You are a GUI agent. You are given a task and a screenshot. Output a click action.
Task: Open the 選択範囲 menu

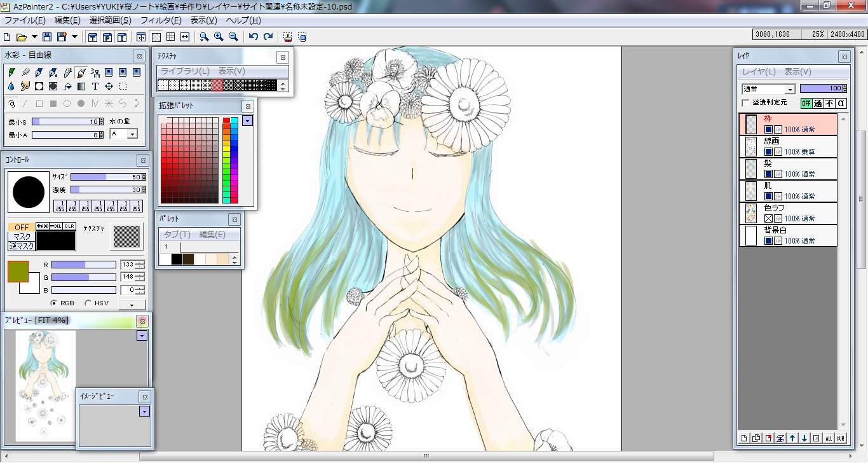coord(110,20)
